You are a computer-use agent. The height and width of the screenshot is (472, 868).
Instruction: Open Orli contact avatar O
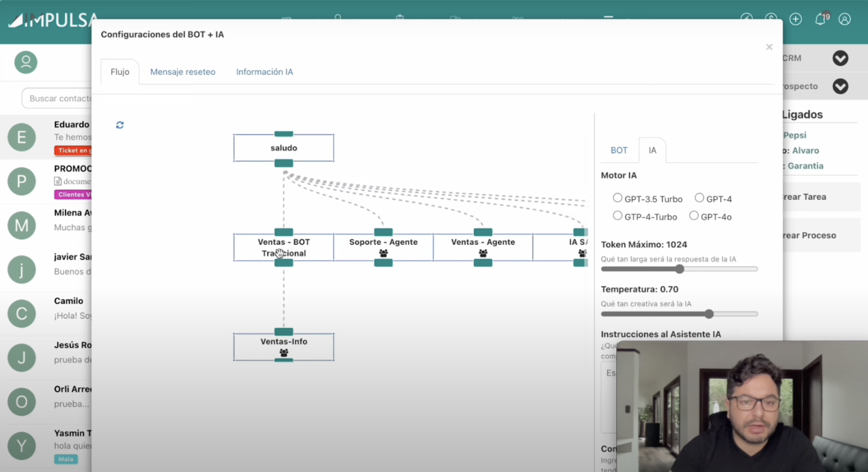22,402
